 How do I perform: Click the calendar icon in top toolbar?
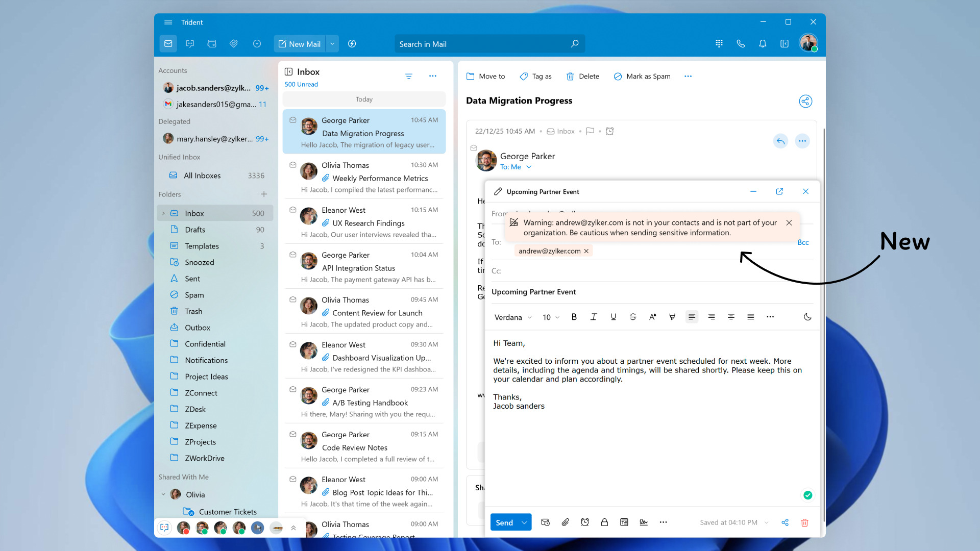click(212, 44)
